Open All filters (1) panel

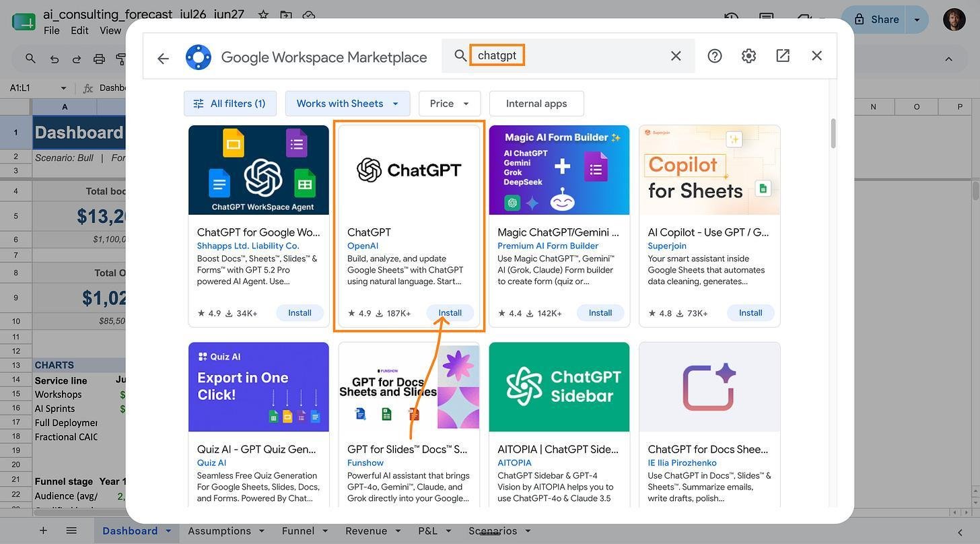(x=230, y=104)
